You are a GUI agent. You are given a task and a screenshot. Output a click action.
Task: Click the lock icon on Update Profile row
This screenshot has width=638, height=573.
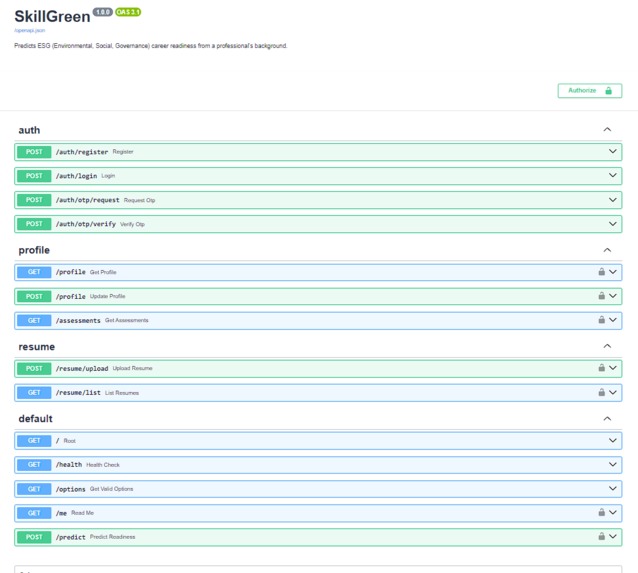click(601, 295)
